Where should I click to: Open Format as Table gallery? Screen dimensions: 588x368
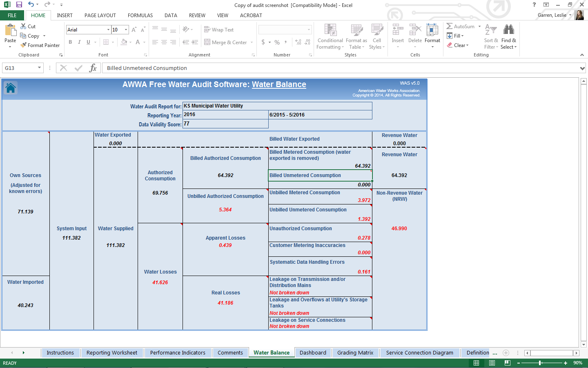tap(356, 36)
